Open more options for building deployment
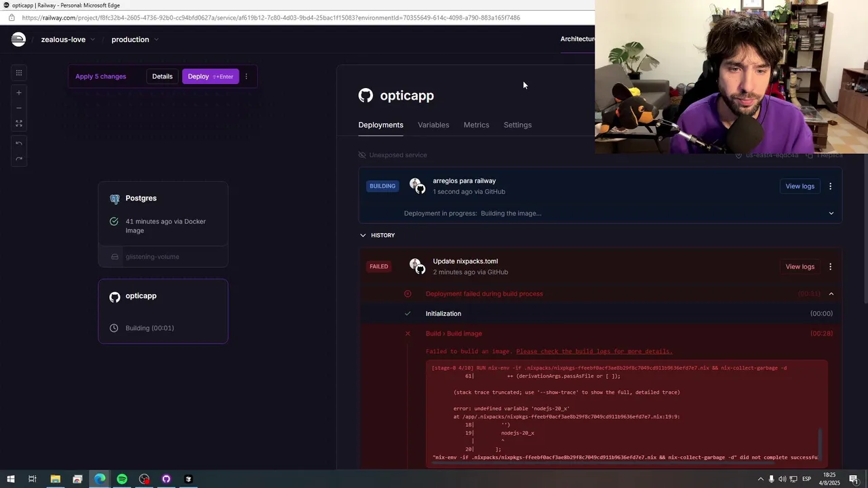This screenshot has height=488, width=868. (x=830, y=186)
